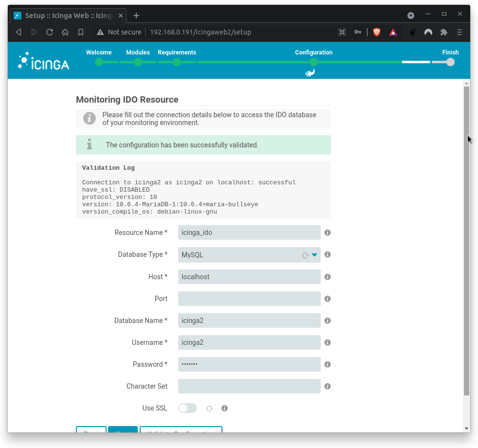Viewport: 478px width, 448px height.
Task: Click the double-arrow chevron below Configuration
Action: click(x=310, y=73)
